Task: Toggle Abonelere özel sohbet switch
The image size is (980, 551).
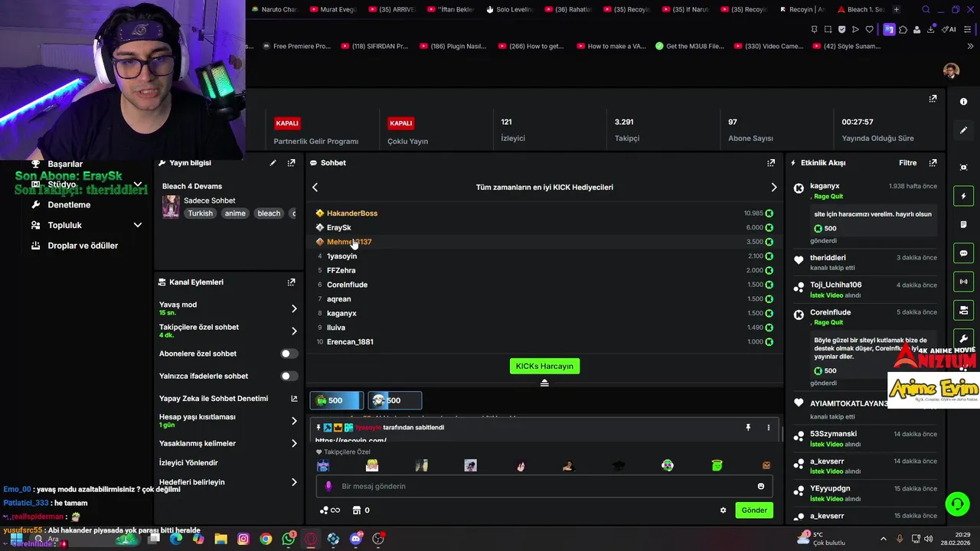Action: click(x=289, y=354)
